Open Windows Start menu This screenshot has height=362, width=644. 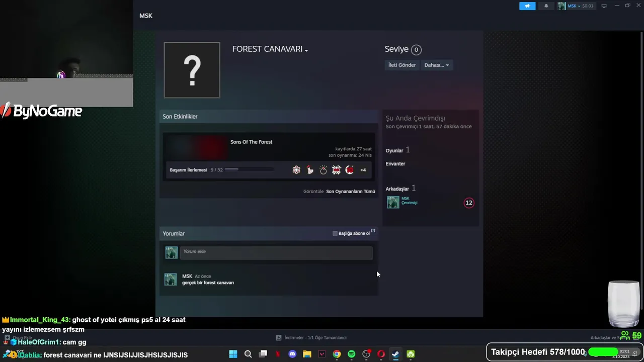[x=233, y=354]
